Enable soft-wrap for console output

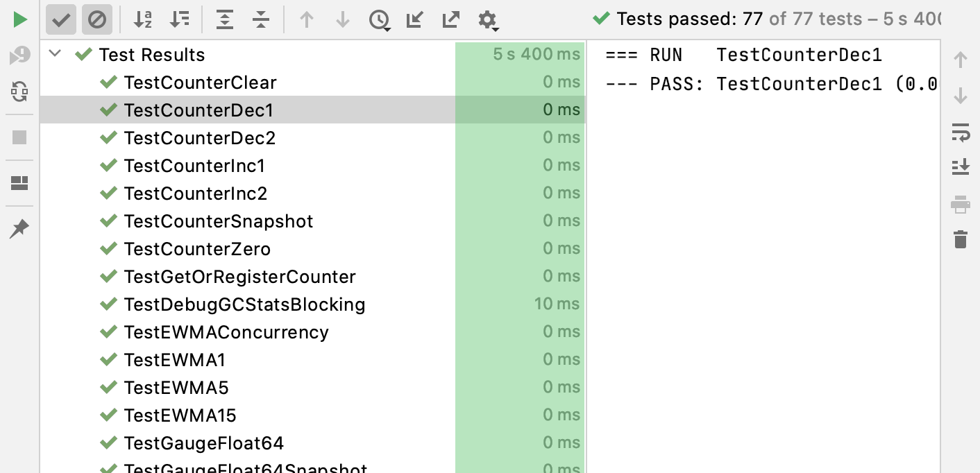point(961,133)
